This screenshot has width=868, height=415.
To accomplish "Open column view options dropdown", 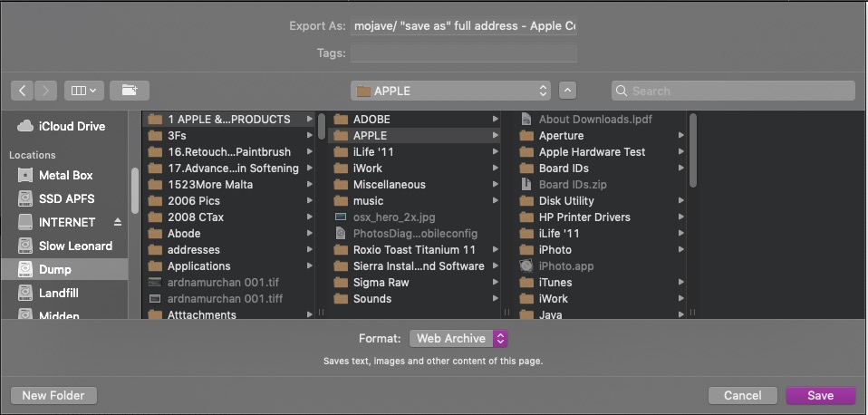I will [84, 91].
